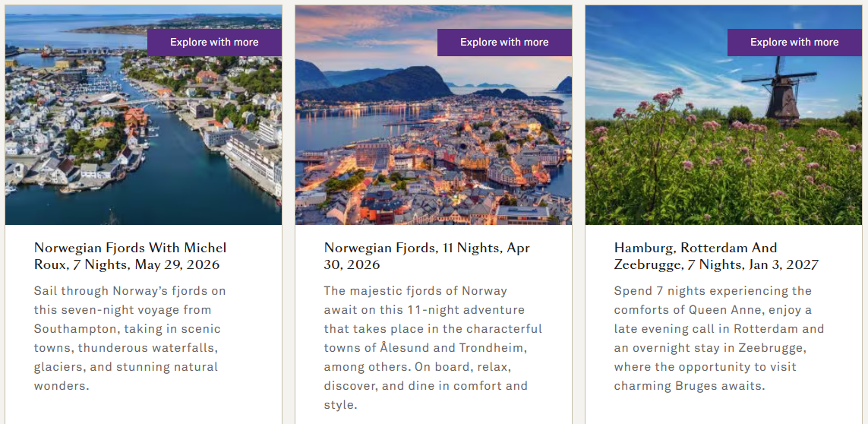The image size is (868, 424).
Task: Click the "Apr 30, 2026" date in title
Action: tap(352, 265)
